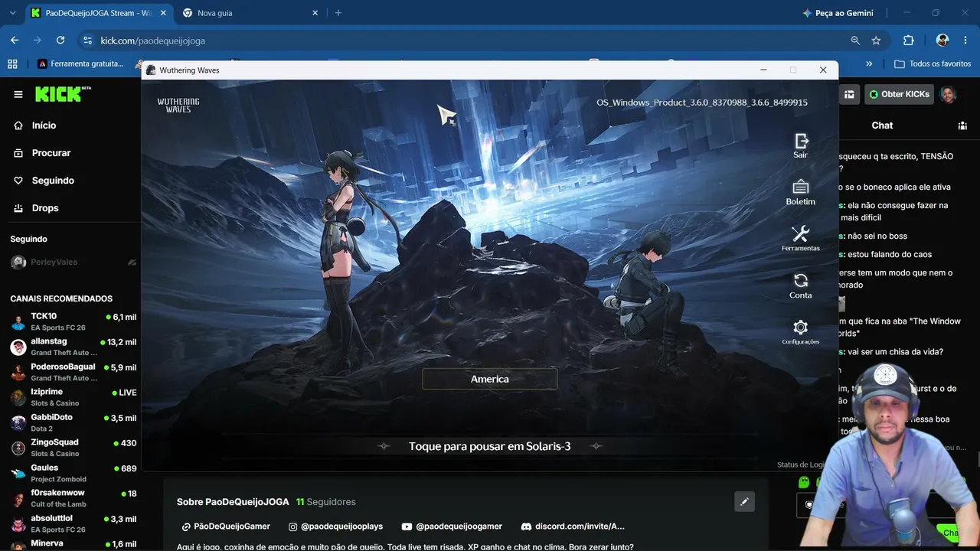Close the PaoDeQueijoJOGA Stream tab
The width and height of the screenshot is (980, 551).
coord(162,13)
